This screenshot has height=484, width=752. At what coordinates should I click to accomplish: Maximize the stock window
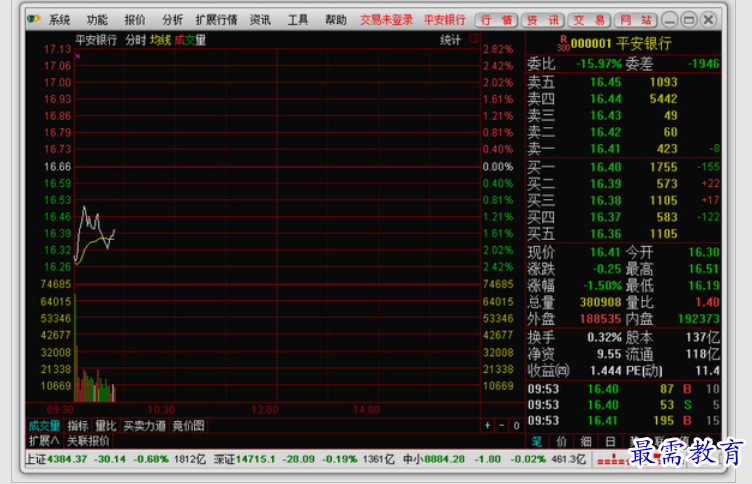pyautogui.click(x=689, y=20)
